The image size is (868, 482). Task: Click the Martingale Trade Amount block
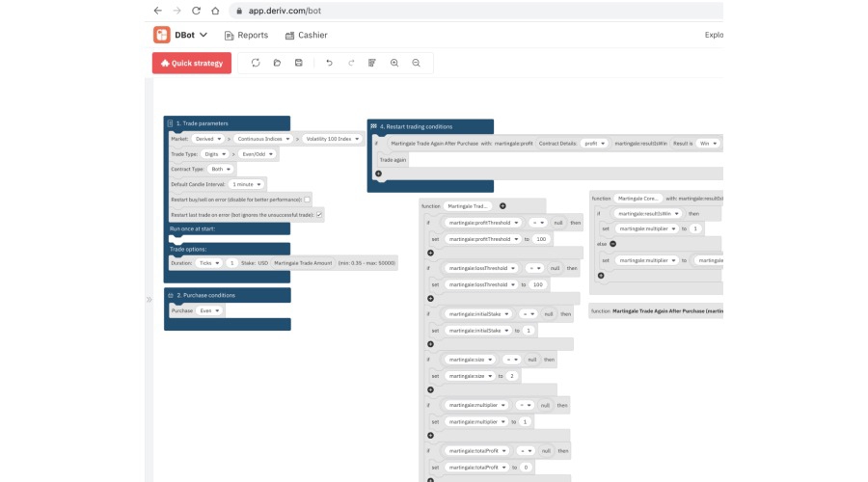point(303,263)
